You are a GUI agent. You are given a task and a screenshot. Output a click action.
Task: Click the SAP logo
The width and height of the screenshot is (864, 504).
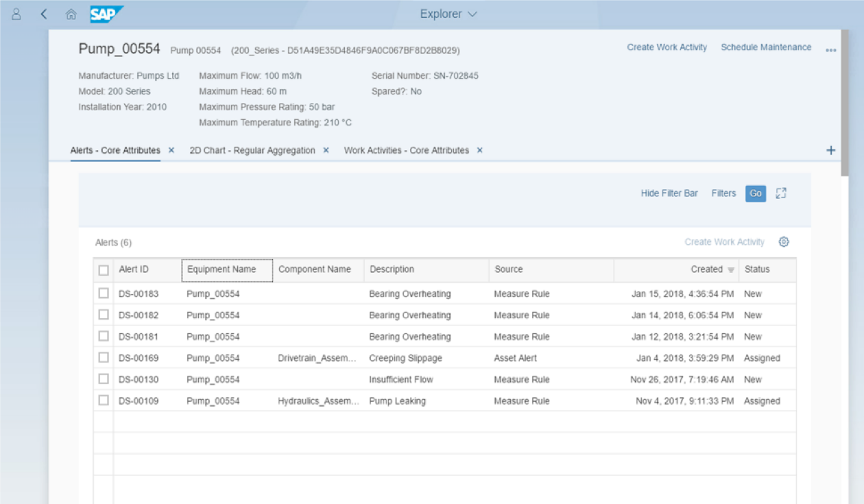pos(106,14)
